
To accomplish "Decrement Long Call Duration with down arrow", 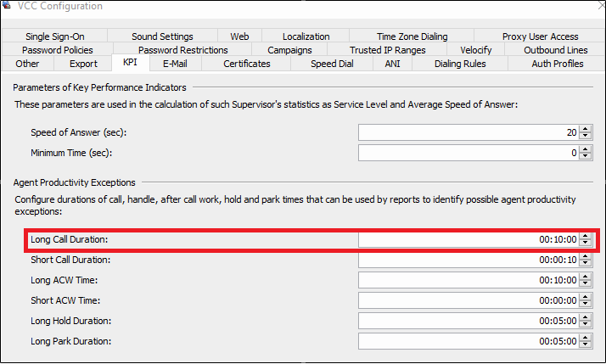I will click(x=585, y=243).
